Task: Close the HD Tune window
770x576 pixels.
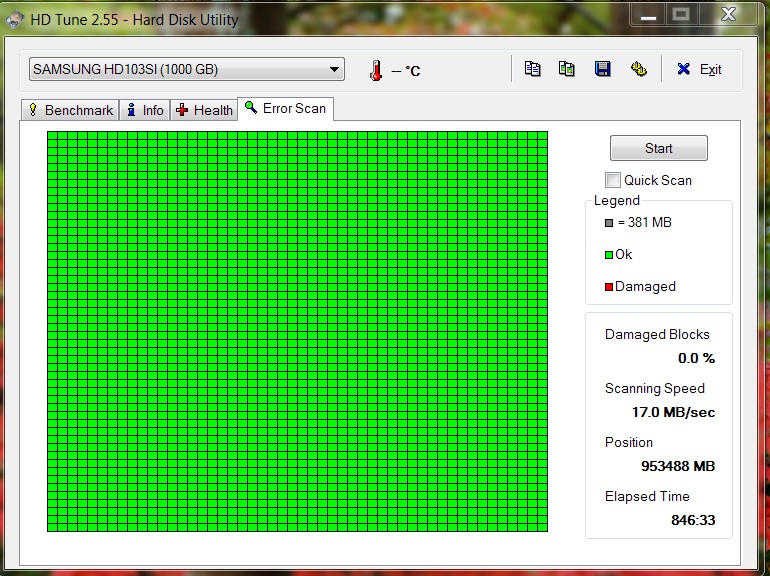Action: pos(728,15)
